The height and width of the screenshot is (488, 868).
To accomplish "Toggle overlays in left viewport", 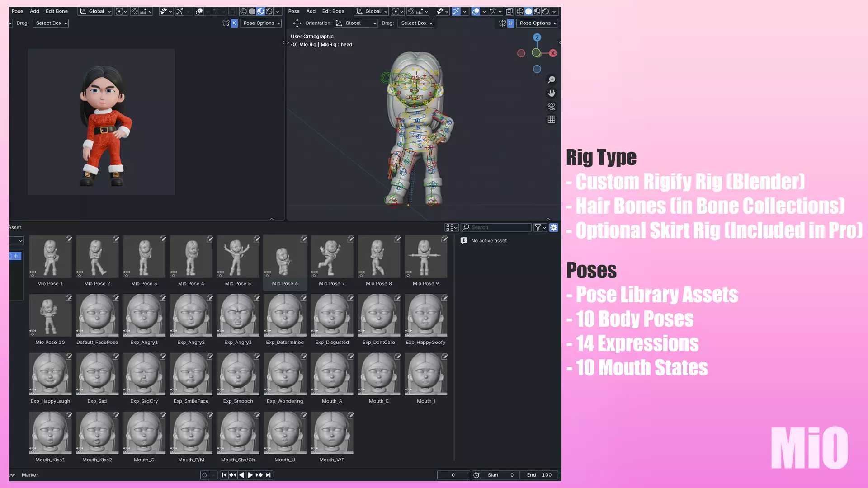I will tap(199, 11).
